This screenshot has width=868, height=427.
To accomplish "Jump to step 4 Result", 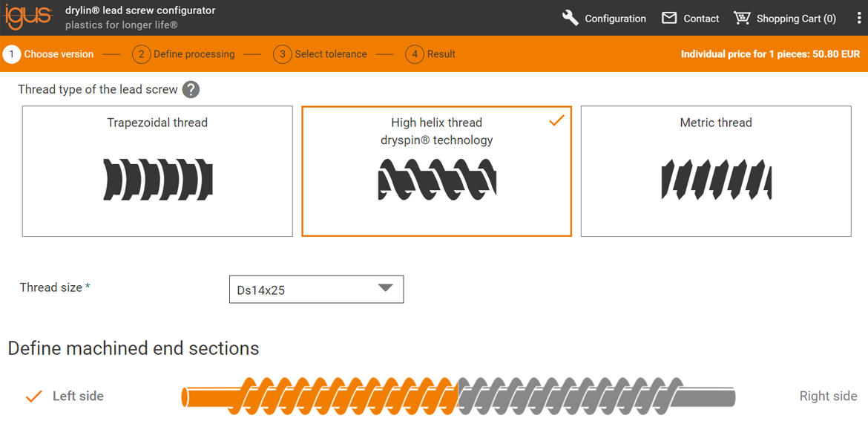I will tap(430, 54).
